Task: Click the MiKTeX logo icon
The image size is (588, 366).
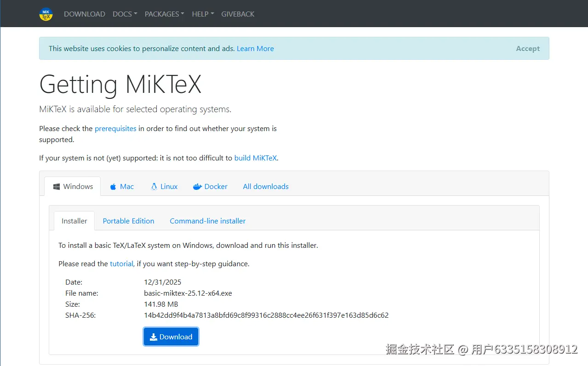Action: tap(46, 14)
